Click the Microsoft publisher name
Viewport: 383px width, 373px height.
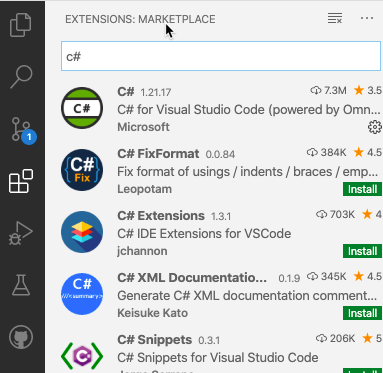(x=143, y=127)
